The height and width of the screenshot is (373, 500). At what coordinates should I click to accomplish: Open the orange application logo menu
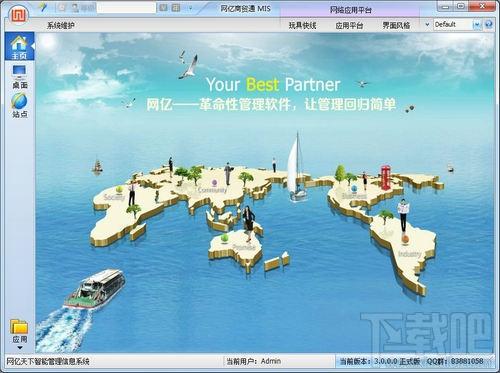pos(18,14)
